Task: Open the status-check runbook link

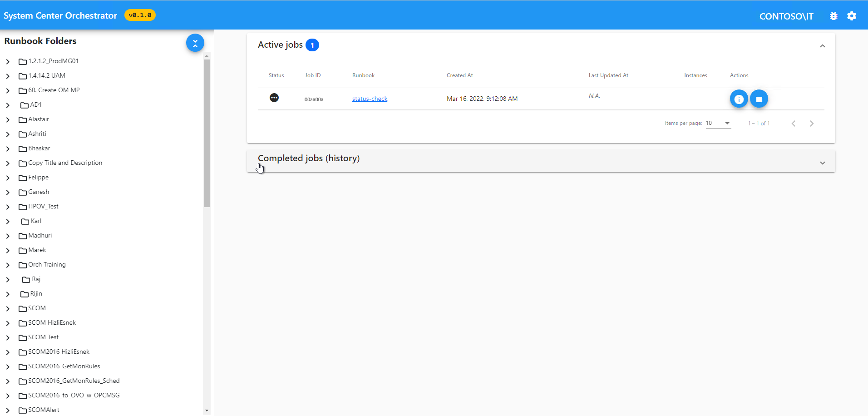Action: point(370,99)
